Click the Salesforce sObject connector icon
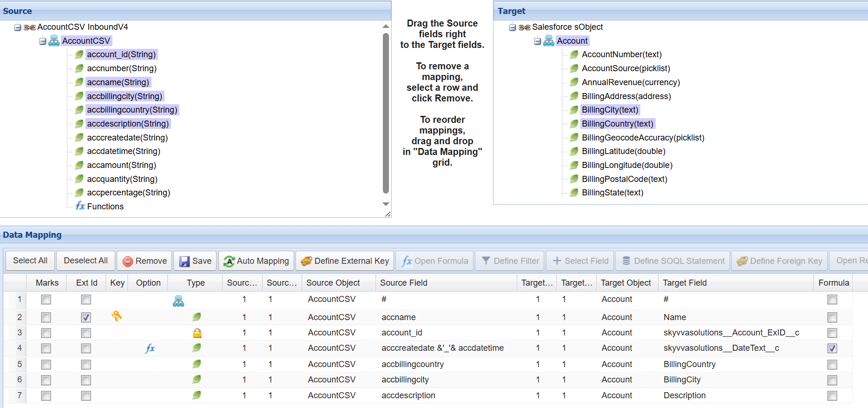The width and height of the screenshot is (868, 408). click(525, 27)
